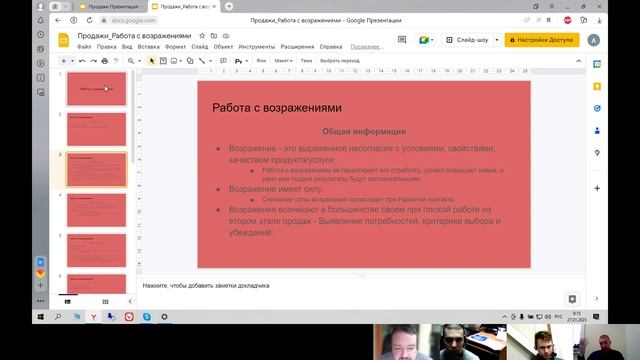The height and width of the screenshot is (360, 640).
Task: Open Tasks in right side panel
Action: [x=597, y=108]
